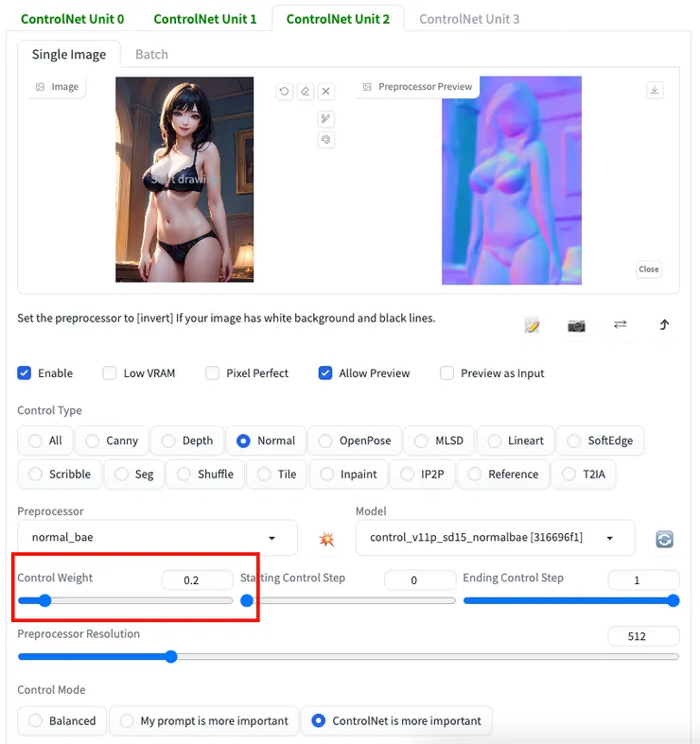The height and width of the screenshot is (744, 700).
Task: Select the SoftEdge control type
Action: pos(601,441)
